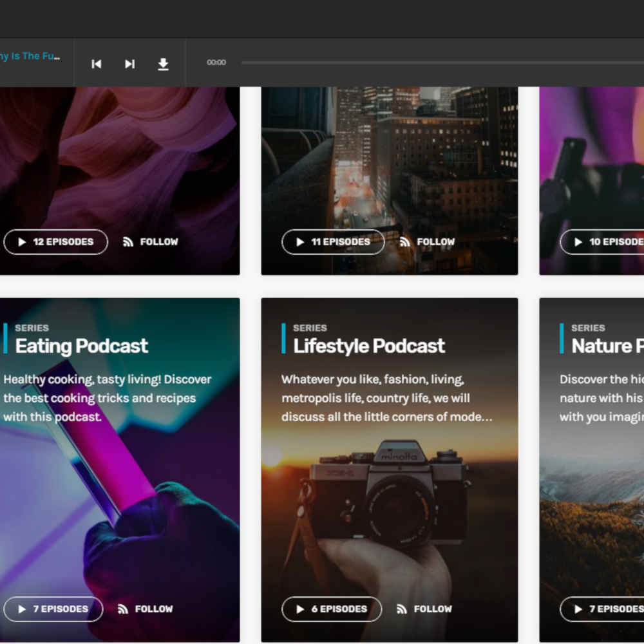The image size is (644, 644).
Task: Play the 12 Episodes series
Action: point(55,242)
